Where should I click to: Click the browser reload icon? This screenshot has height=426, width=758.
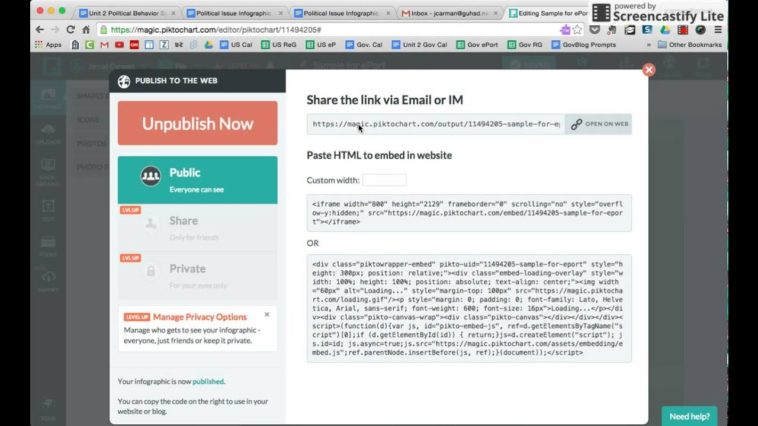point(68,30)
